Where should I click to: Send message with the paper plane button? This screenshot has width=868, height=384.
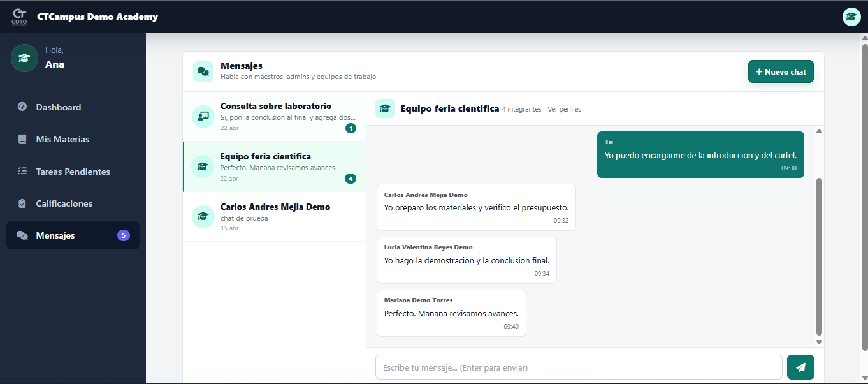point(800,367)
